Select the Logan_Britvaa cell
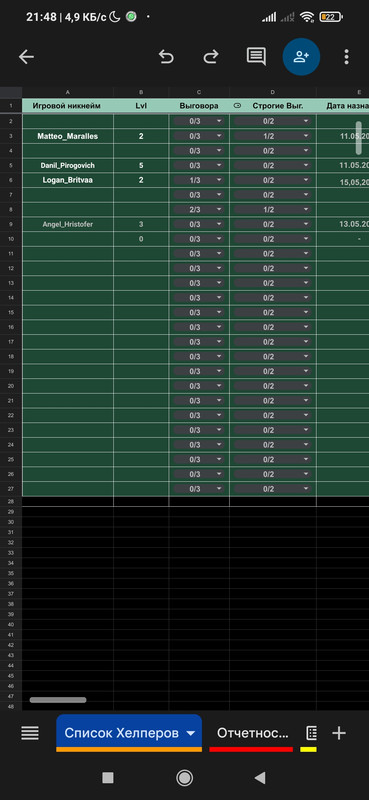The height and width of the screenshot is (800, 369). 68,180
